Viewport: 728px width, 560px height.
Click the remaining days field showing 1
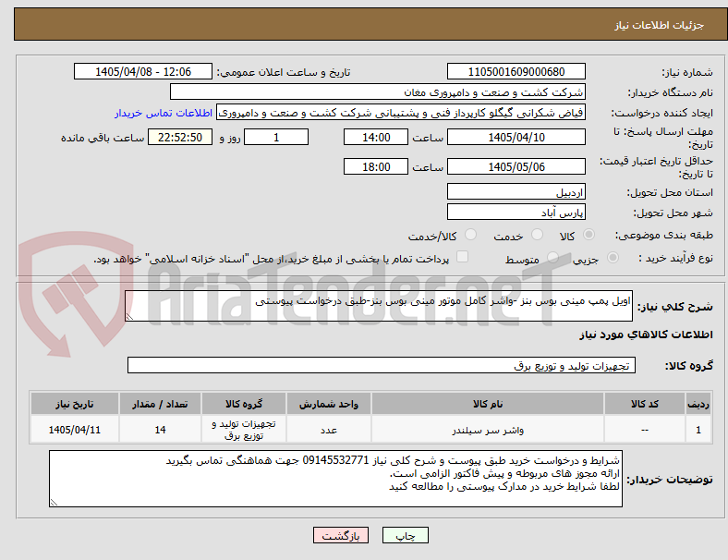coord(276,137)
